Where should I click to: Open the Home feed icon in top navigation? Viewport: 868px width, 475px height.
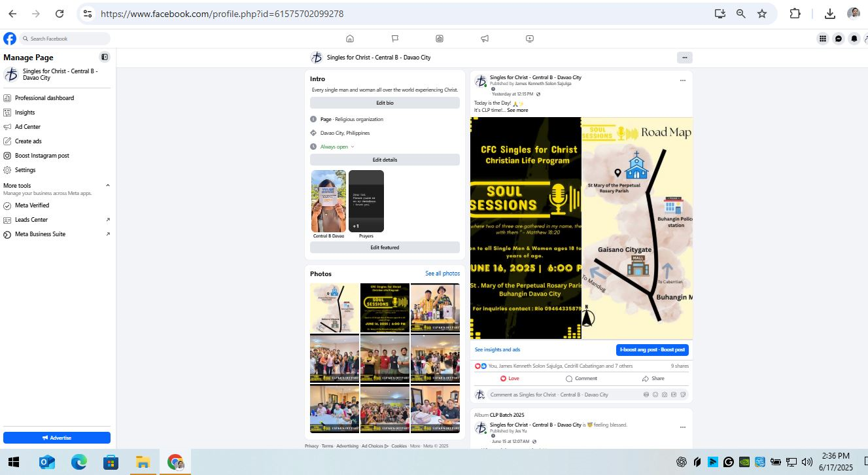(x=350, y=39)
